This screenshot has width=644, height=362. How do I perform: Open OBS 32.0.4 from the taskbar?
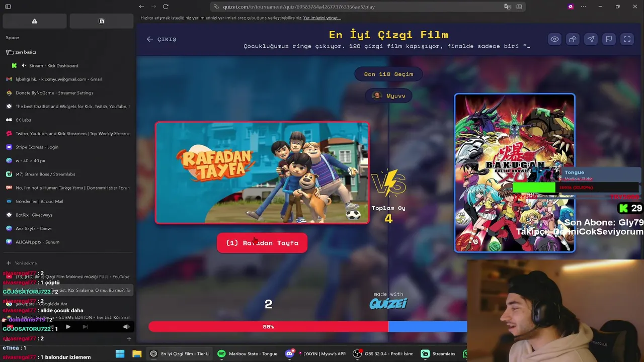384,353
